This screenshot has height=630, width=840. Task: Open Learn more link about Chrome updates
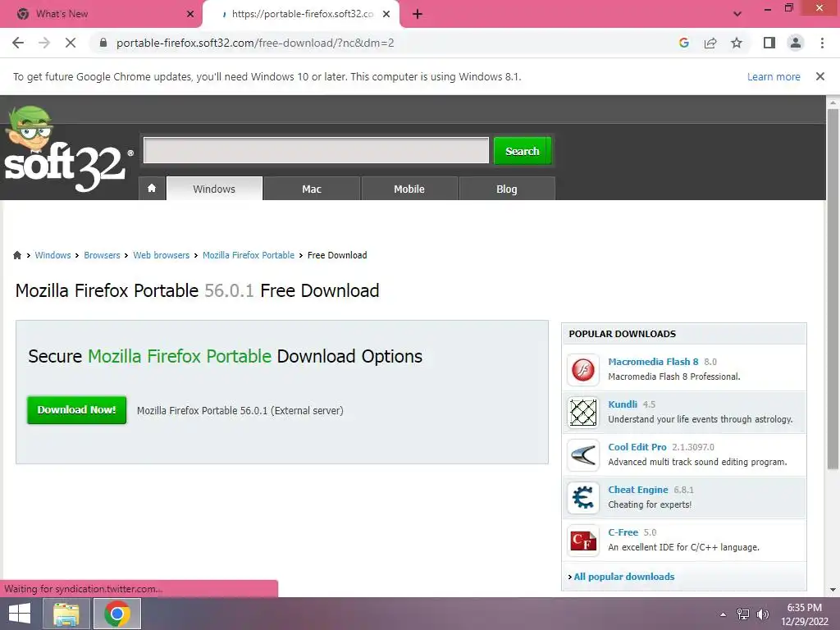pos(773,76)
